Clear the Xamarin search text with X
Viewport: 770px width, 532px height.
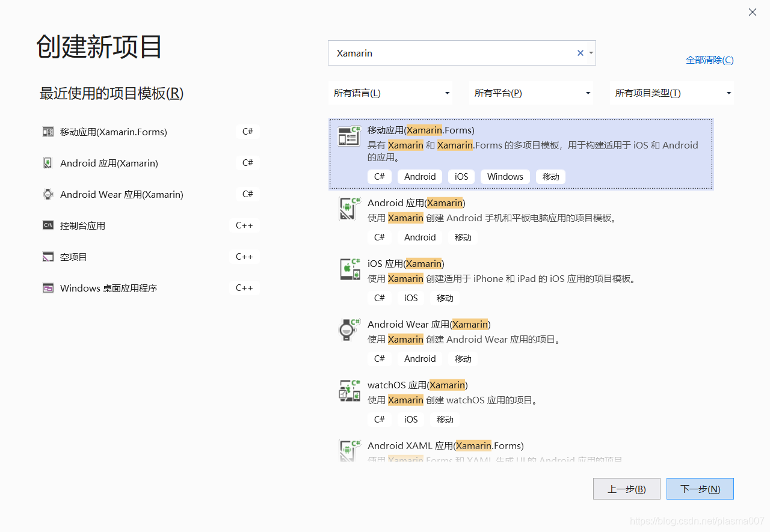(581, 53)
